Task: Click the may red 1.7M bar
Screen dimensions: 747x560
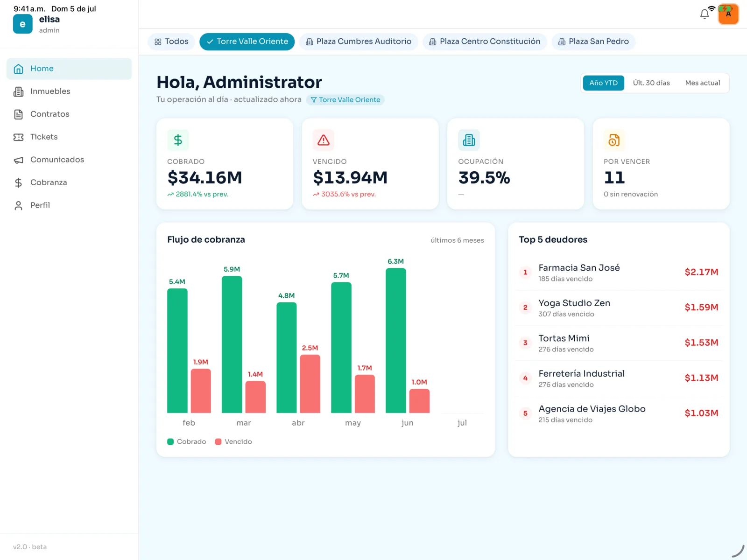Action: pos(365,394)
